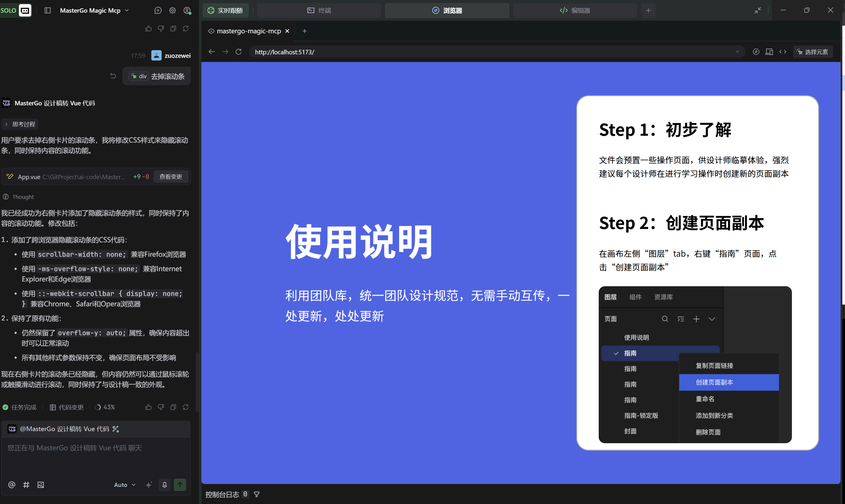The height and width of the screenshot is (504, 845).
Task: Enable 实时跟随 real-time follow mode
Action: point(225,11)
